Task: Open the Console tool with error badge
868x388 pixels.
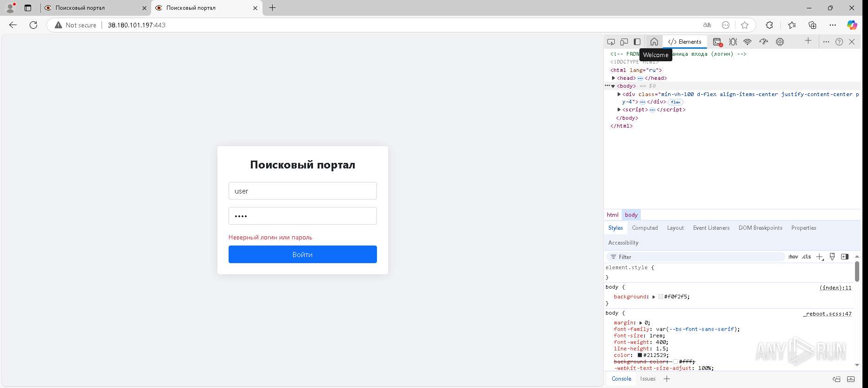Action: tap(717, 42)
